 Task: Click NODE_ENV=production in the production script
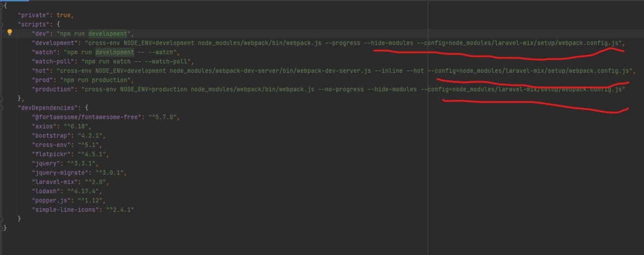coord(154,89)
